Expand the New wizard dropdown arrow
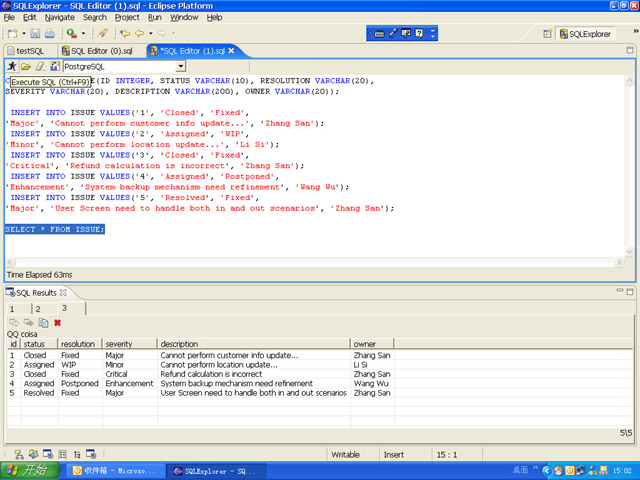This screenshot has width=640, height=480. click(x=24, y=33)
